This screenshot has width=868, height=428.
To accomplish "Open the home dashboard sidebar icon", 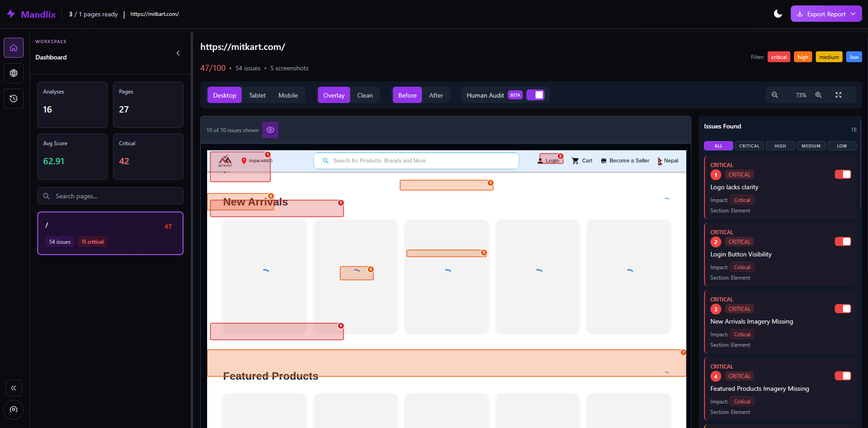I will click(14, 48).
